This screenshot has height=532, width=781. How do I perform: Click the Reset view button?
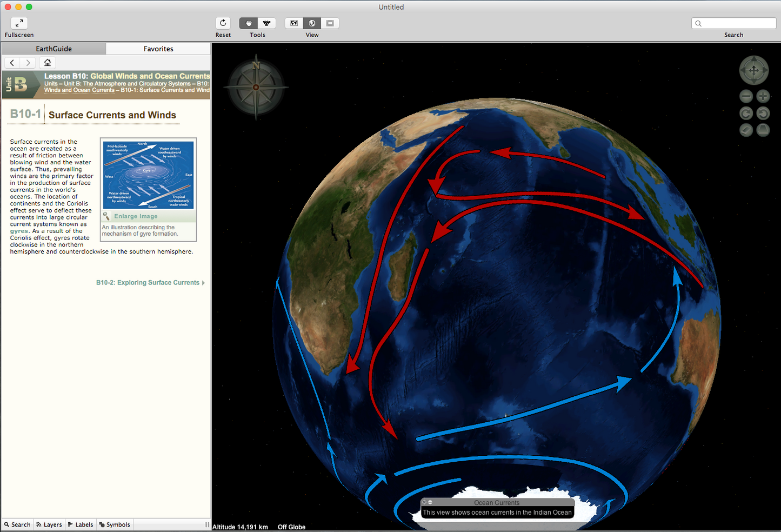(x=223, y=23)
